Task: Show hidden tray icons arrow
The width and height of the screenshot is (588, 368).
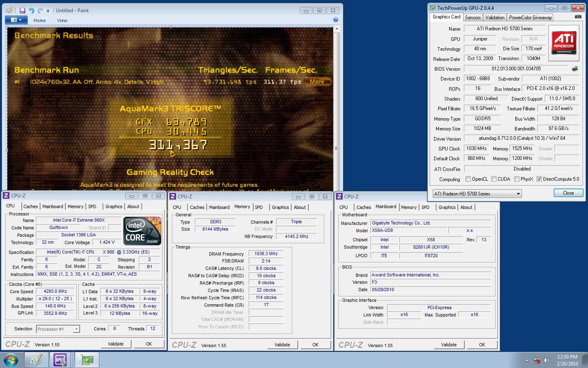Action: [x=527, y=361]
